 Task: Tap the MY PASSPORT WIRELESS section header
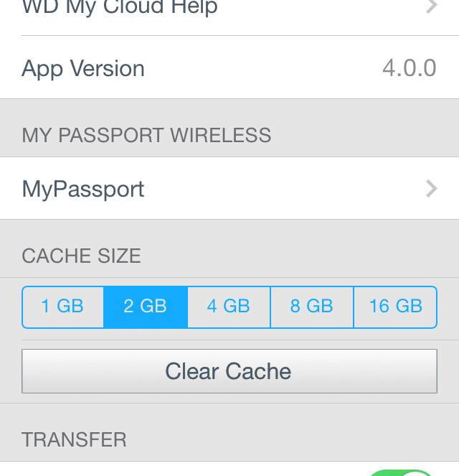(146, 135)
